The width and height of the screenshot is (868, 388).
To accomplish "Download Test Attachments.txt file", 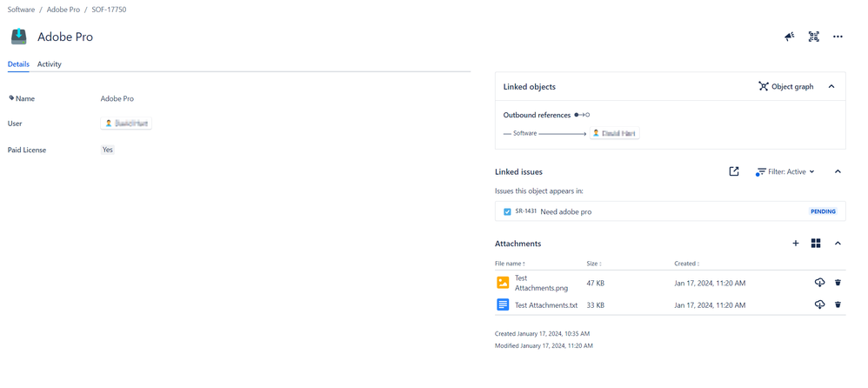I will click(x=820, y=304).
